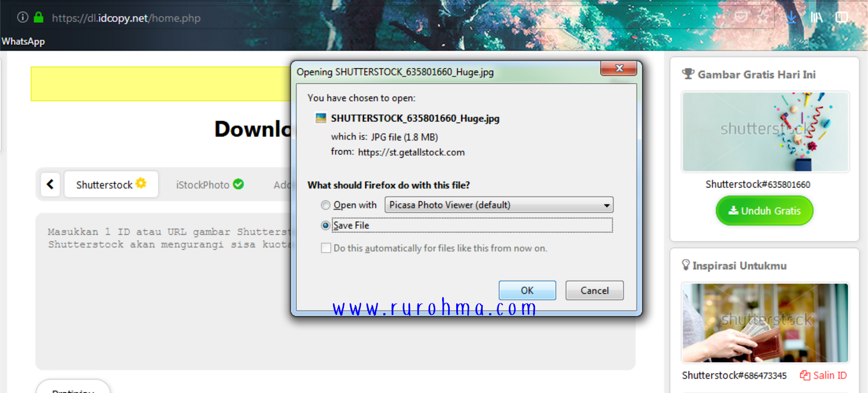The image size is (868, 393).
Task: Open the WhatsApp bookmark
Action: (x=23, y=41)
